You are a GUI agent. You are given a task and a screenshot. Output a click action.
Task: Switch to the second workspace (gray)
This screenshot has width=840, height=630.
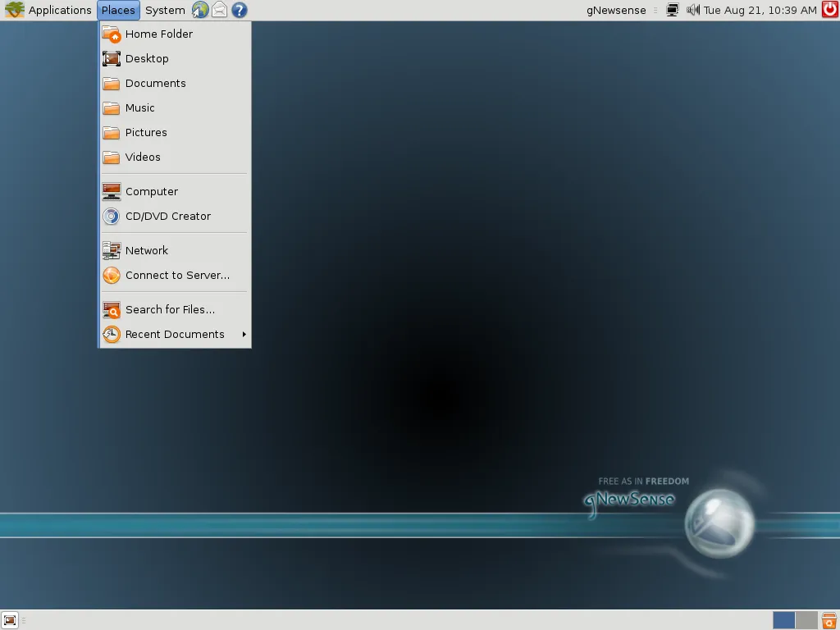(x=806, y=620)
